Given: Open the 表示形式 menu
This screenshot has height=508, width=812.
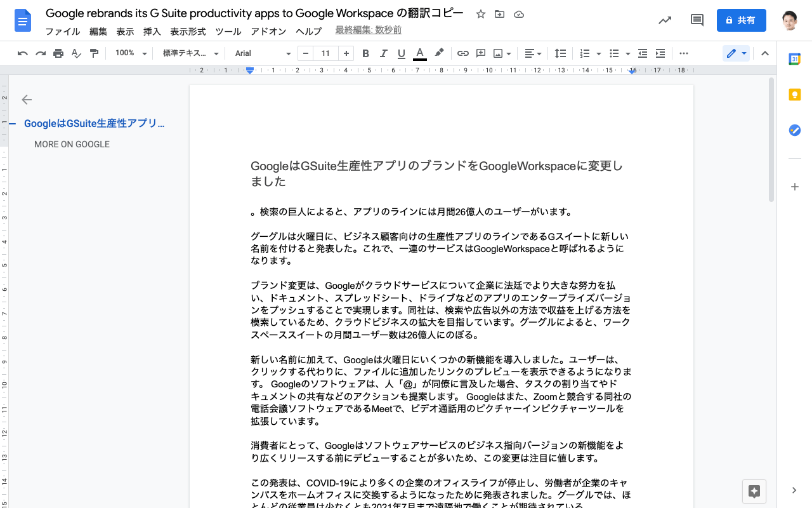Looking at the screenshot, I should 188,31.
